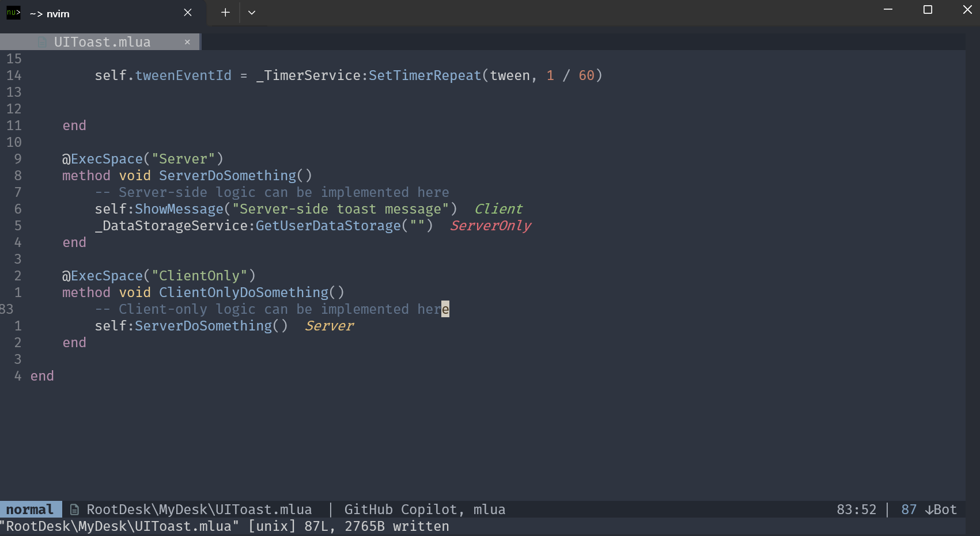Screen dimensions: 980x536
Task: Click the 83:52 cursor position indicator
Action: 856,510
